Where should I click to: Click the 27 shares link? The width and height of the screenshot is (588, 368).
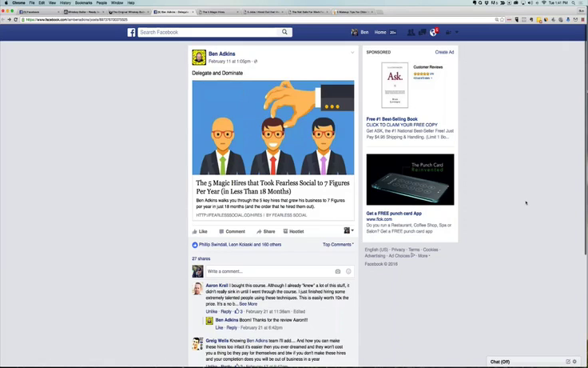point(201,258)
